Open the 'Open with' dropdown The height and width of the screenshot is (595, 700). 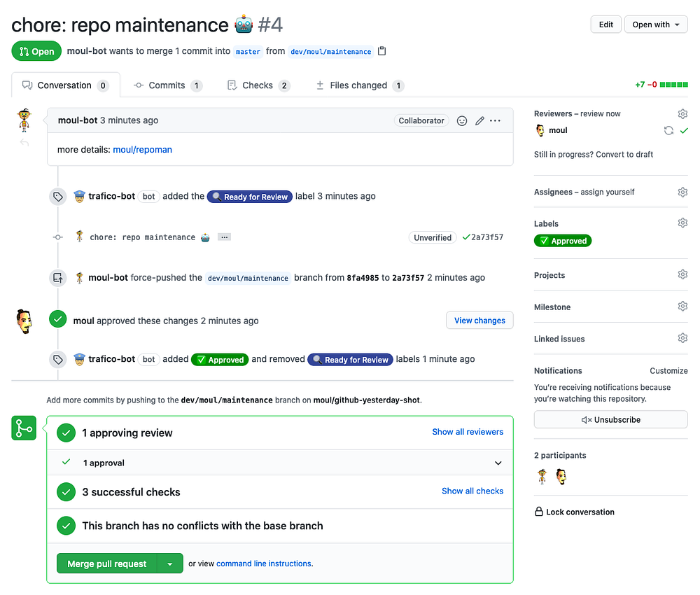(656, 24)
